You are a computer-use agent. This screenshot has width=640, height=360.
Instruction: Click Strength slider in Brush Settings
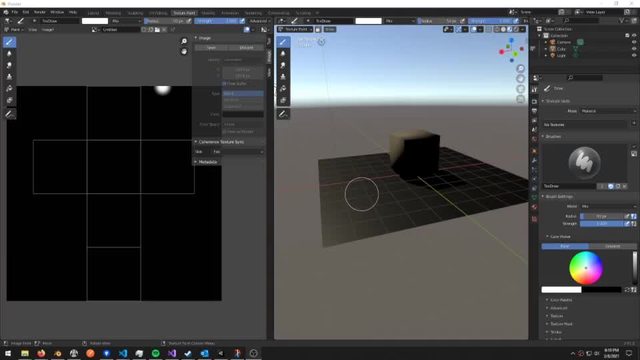point(602,224)
